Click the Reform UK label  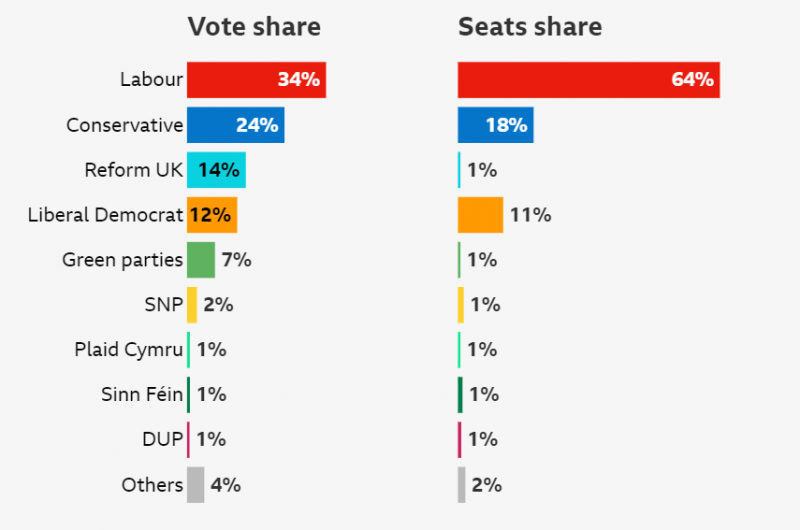coord(134,170)
